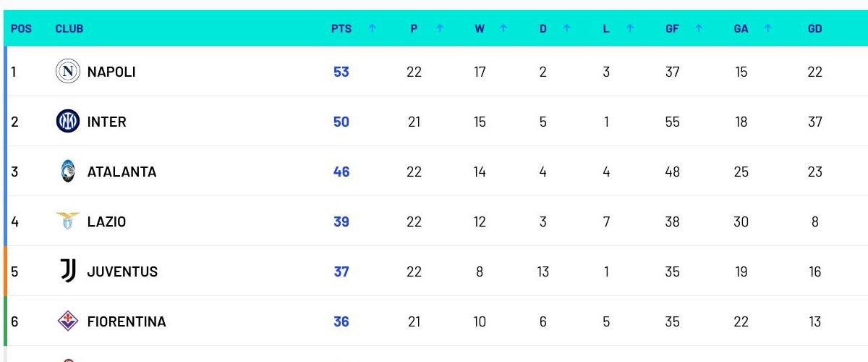
Task: Click the Napoli club crest icon
Action: point(68,71)
